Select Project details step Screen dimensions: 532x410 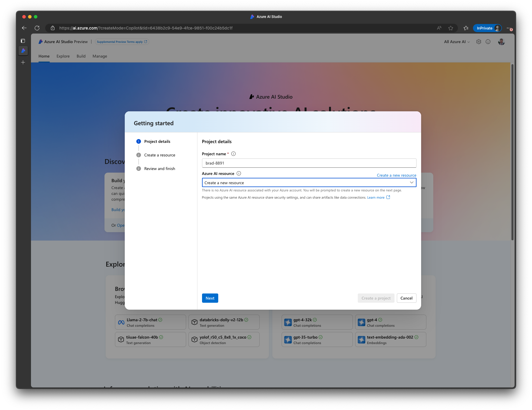(153, 141)
